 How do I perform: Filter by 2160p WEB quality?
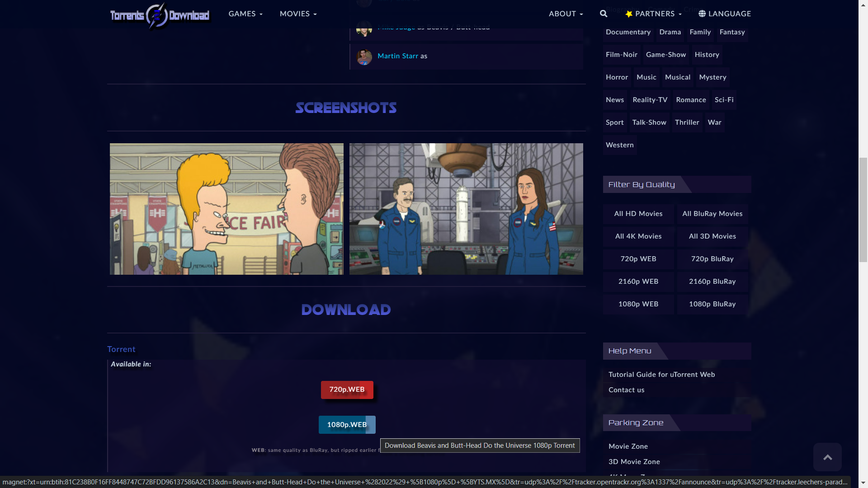[638, 282]
